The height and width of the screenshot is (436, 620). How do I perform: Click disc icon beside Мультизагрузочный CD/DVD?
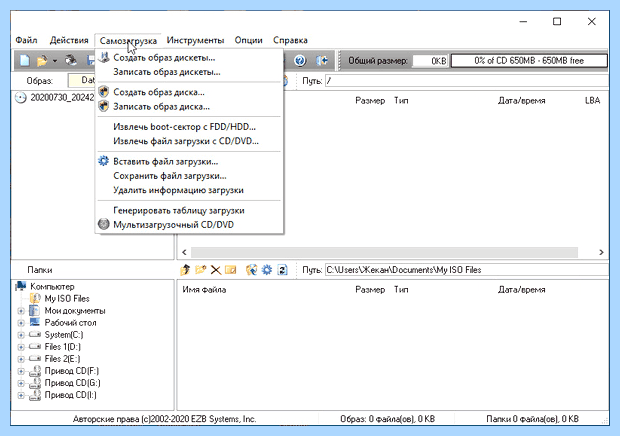(104, 224)
